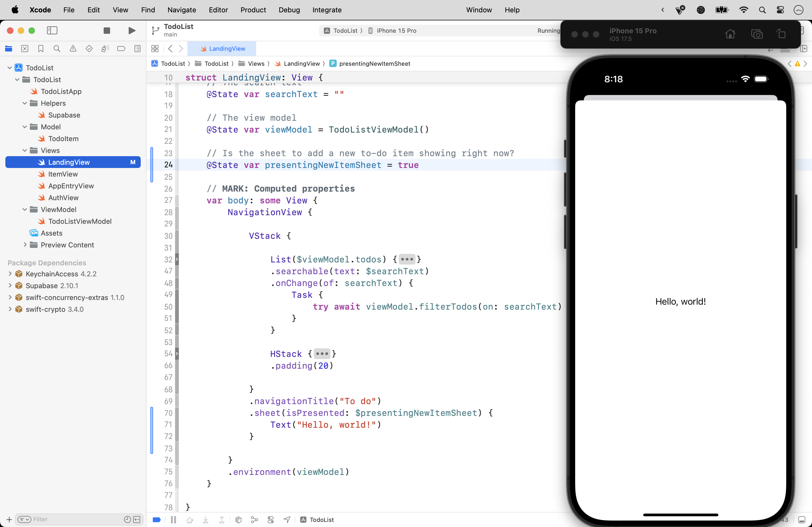Unfold the collapsed HStack code ellipsis

point(322,354)
